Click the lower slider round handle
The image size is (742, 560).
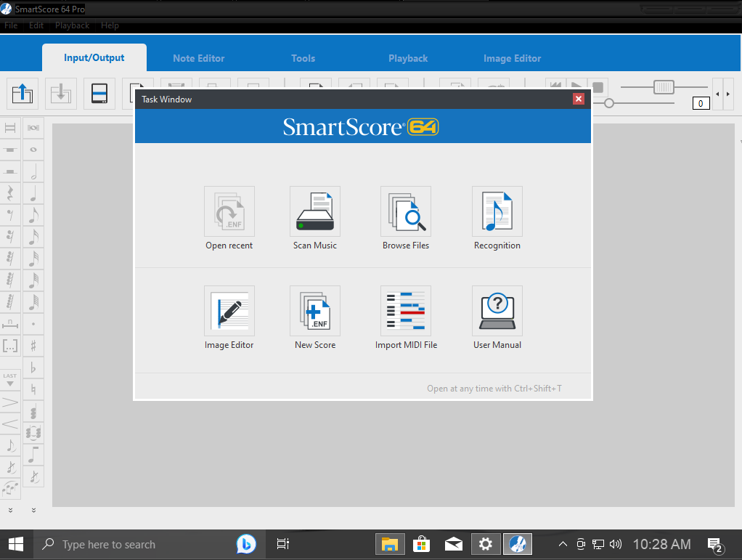(x=609, y=102)
